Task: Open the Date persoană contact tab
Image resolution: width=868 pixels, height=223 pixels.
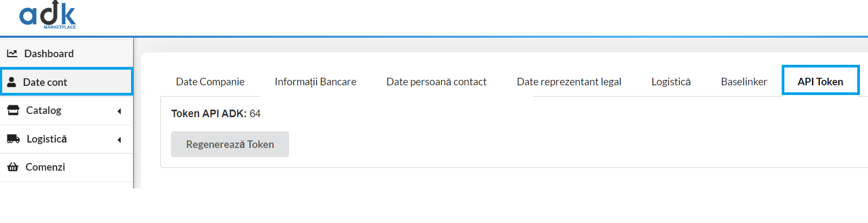Action: 436,82
